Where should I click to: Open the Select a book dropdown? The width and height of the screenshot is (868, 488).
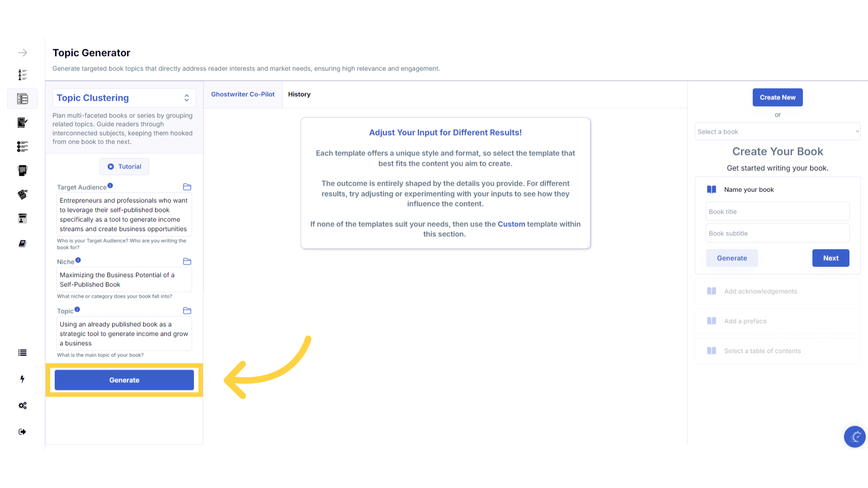[777, 131]
